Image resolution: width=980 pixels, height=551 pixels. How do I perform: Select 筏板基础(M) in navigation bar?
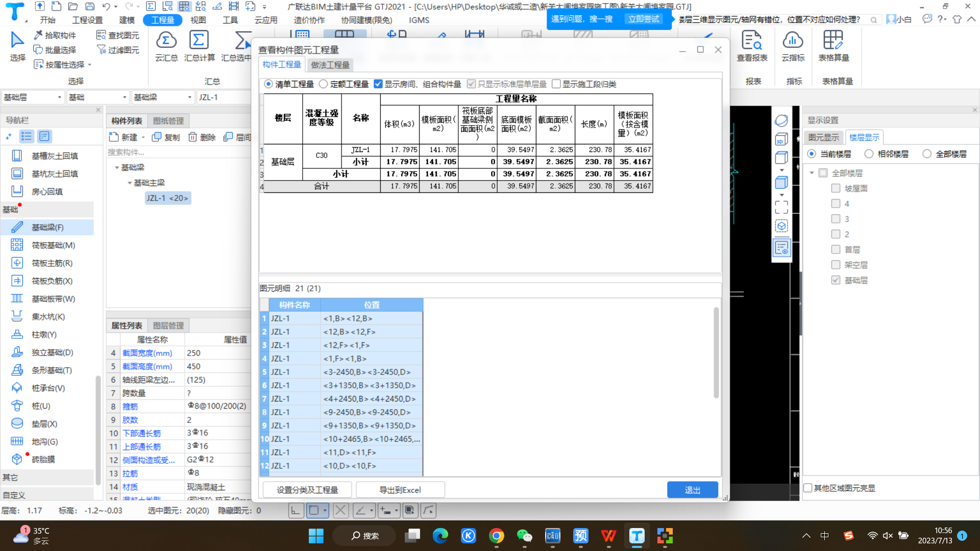click(x=47, y=245)
